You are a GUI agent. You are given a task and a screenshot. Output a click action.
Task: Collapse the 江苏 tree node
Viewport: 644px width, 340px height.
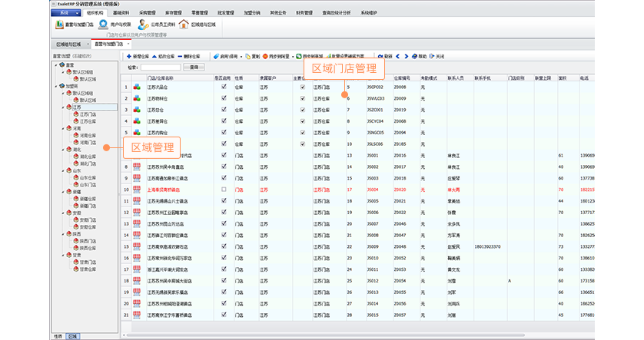click(63, 107)
